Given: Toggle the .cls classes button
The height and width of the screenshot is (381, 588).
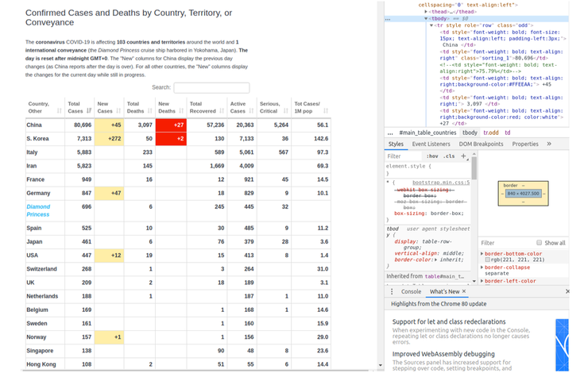Looking at the screenshot, I should pyautogui.click(x=450, y=156).
